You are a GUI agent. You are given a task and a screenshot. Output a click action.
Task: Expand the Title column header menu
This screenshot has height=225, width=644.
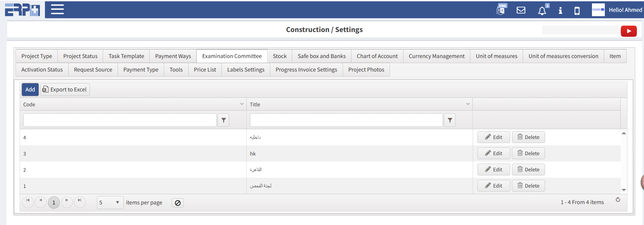pyautogui.click(x=468, y=104)
